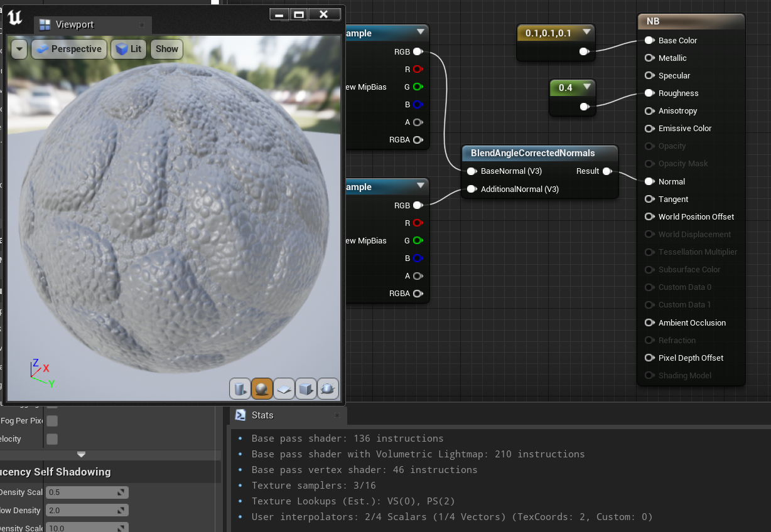Open the viewport options dropdown arrow
Viewport: 771px width, 532px height.
click(x=18, y=49)
